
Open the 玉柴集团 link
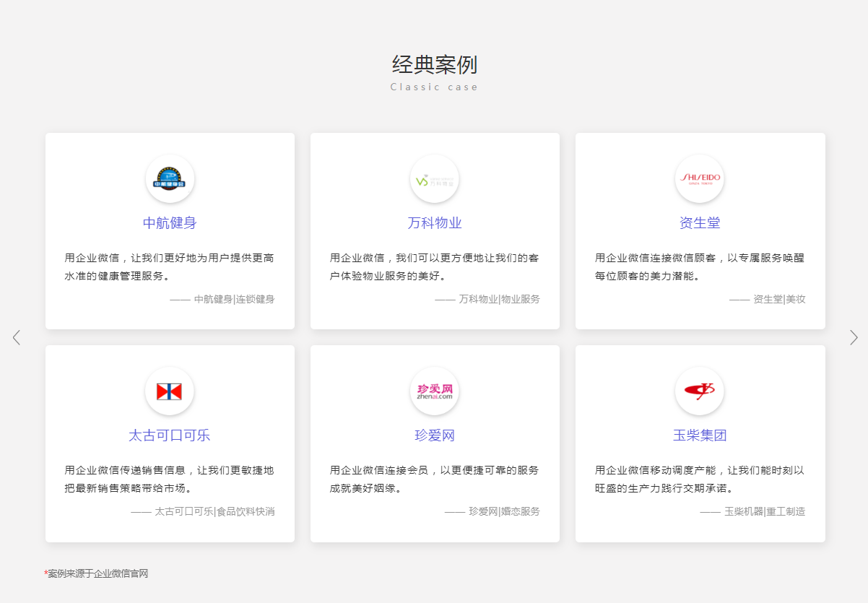coord(699,435)
